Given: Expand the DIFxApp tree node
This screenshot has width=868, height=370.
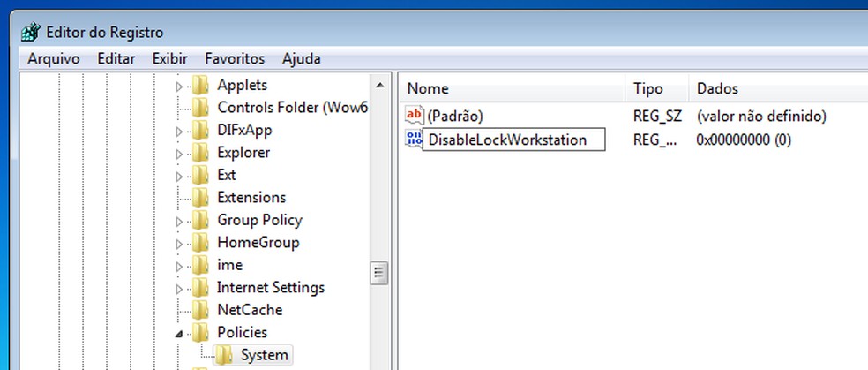Looking at the screenshot, I should click(179, 131).
